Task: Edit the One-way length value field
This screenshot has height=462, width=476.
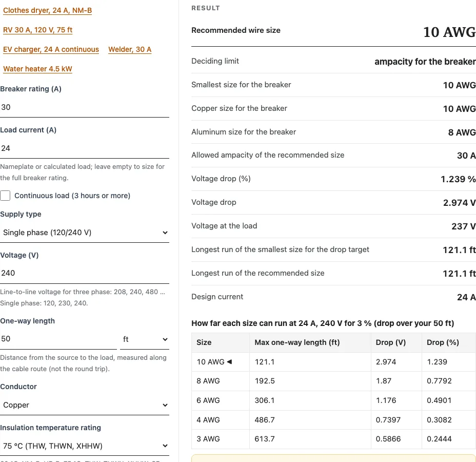Action: point(58,339)
